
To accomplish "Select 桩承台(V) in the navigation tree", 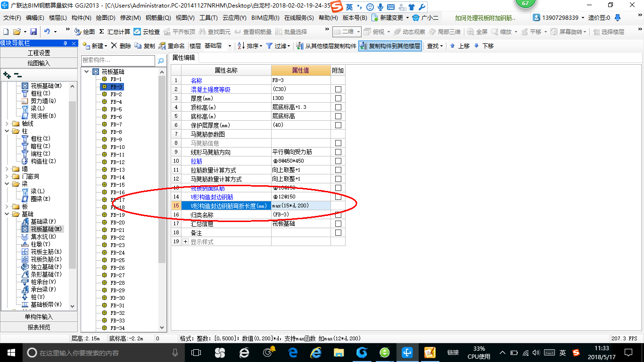I will 39,282.
